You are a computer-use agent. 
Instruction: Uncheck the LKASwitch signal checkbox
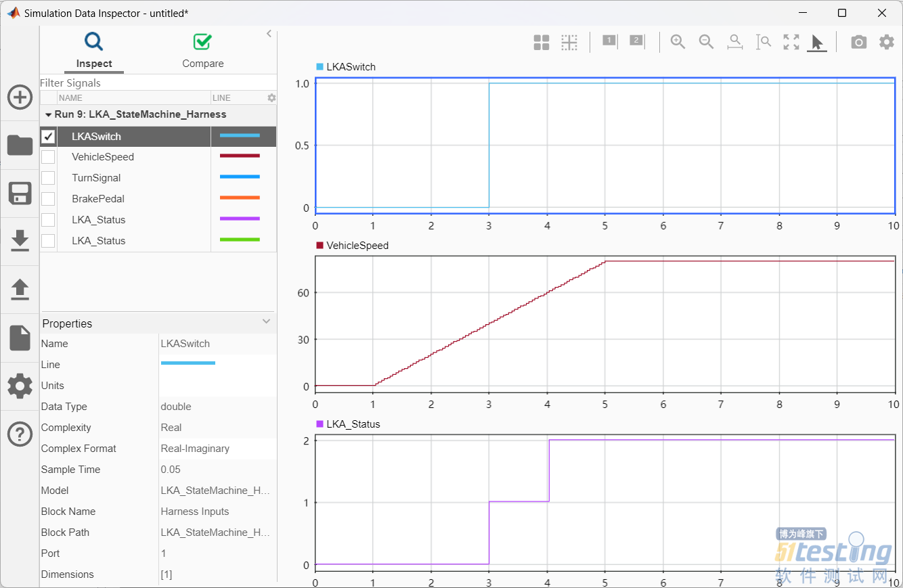pyautogui.click(x=48, y=137)
